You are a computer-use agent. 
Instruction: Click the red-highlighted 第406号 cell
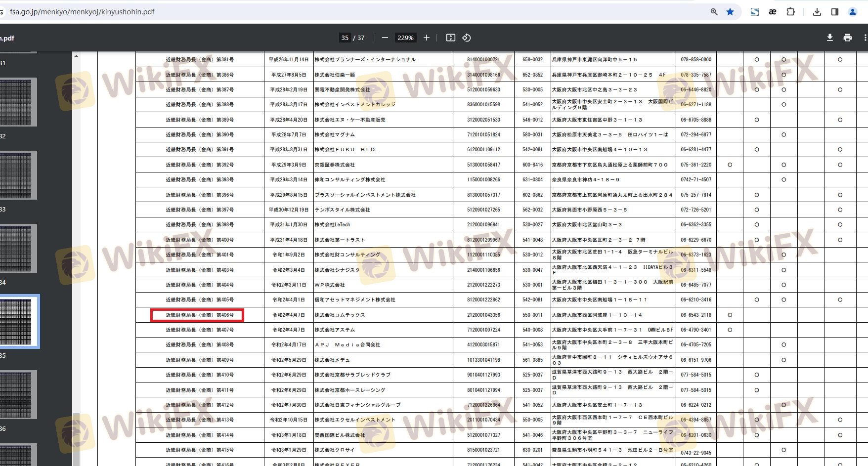pos(197,315)
